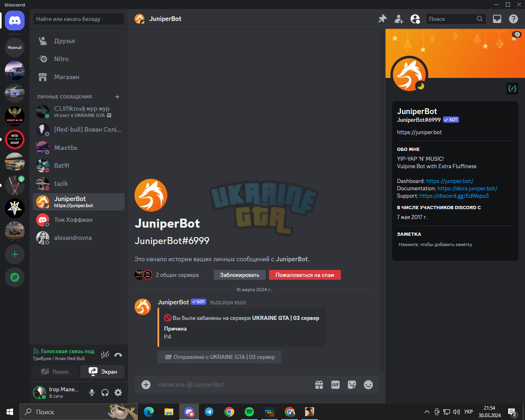
Task: Click the Найти или начать беседу search
Action: point(79,19)
